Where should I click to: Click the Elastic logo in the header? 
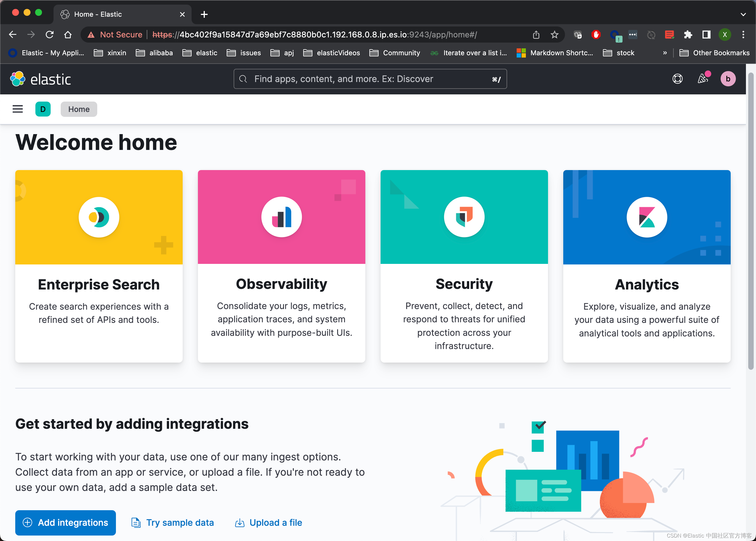41,79
